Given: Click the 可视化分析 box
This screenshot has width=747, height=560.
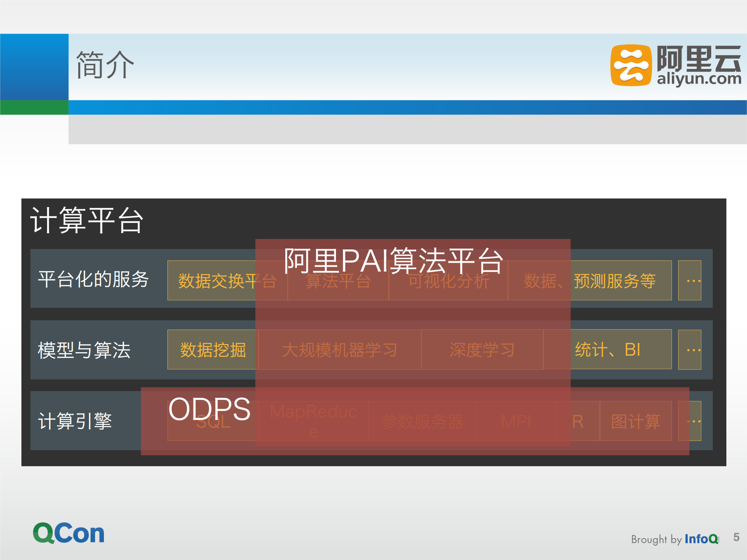Looking at the screenshot, I should pos(448,281).
